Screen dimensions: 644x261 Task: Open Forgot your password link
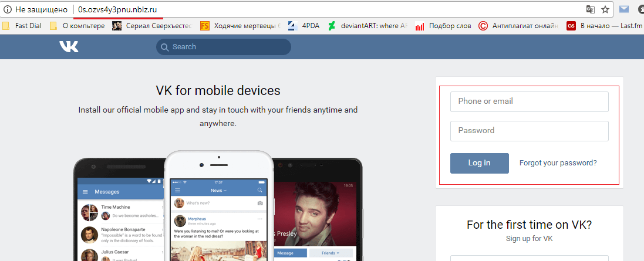558,163
